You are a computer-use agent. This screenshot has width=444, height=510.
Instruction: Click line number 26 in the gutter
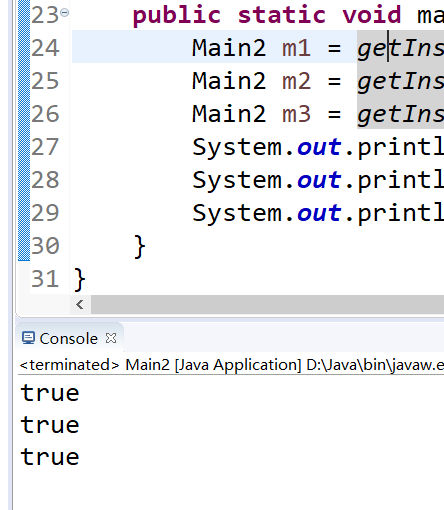coord(45,114)
